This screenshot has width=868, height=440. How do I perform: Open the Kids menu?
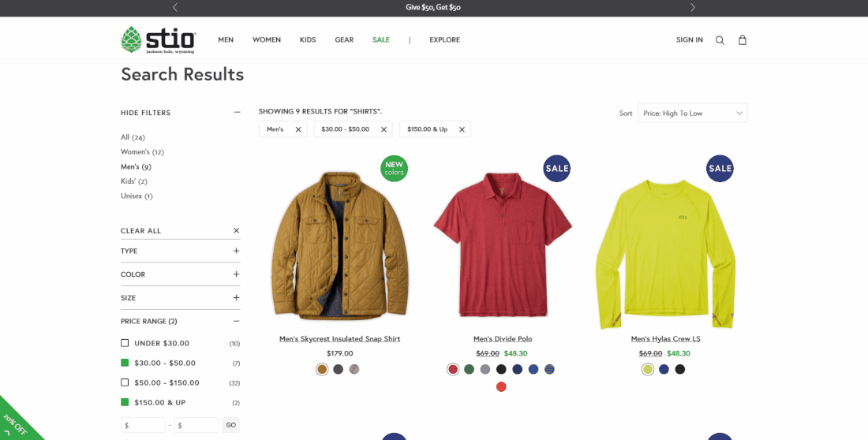coord(308,40)
